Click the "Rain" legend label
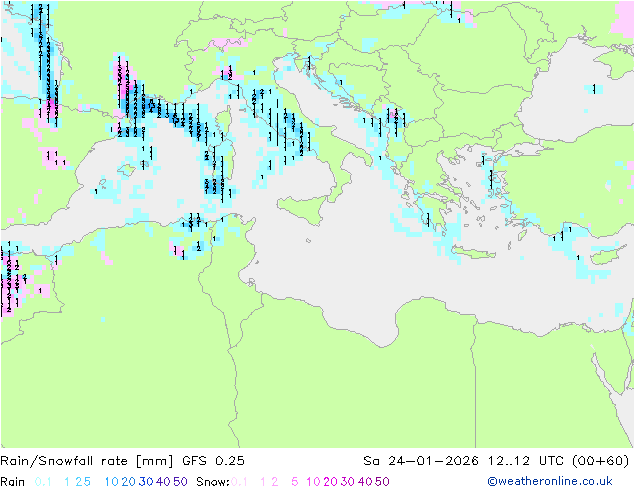 tap(13, 482)
